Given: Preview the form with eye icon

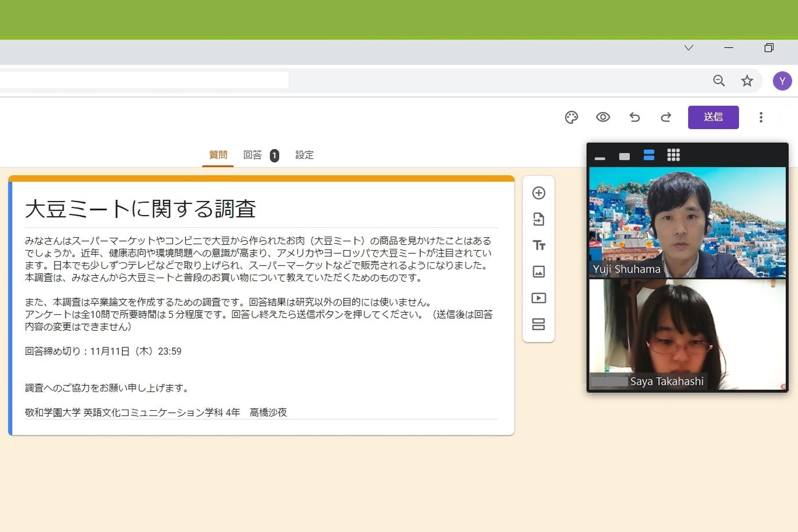Looking at the screenshot, I should tap(603, 118).
